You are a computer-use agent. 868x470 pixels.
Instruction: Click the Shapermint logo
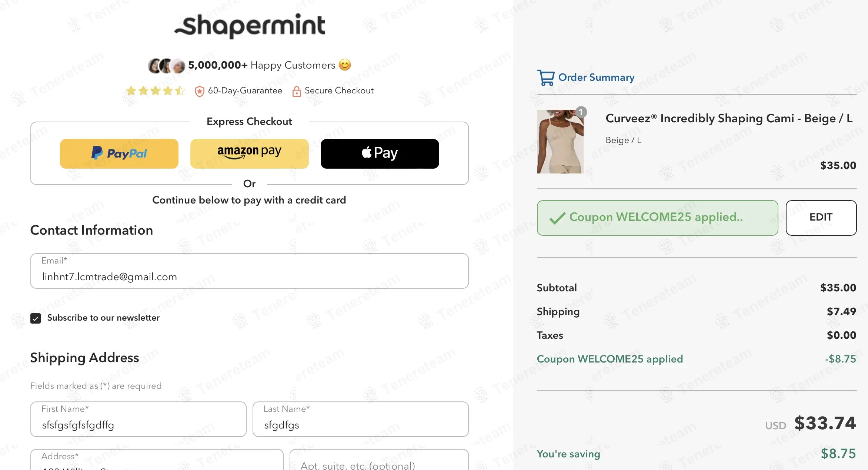(250, 25)
